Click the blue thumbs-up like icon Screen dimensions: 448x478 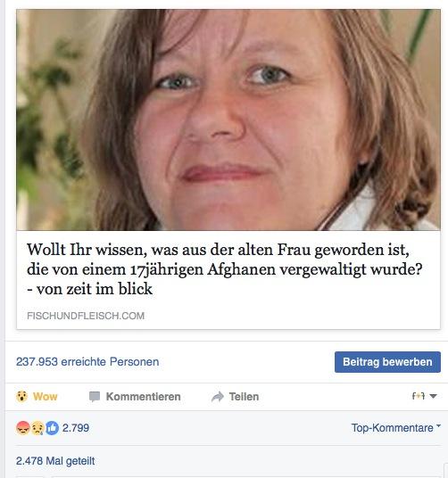click(52, 428)
